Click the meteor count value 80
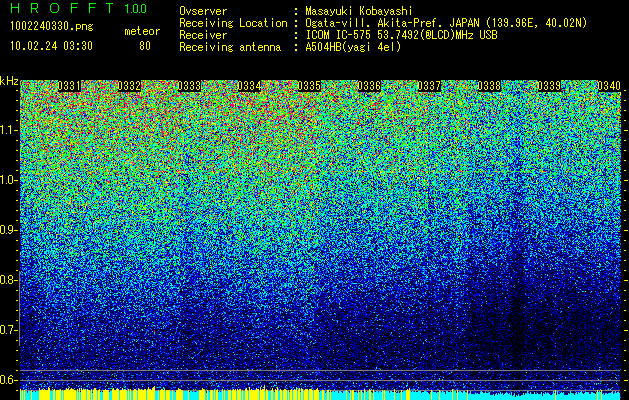The width and height of the screenshot is (629, 400). pos(145,46)
